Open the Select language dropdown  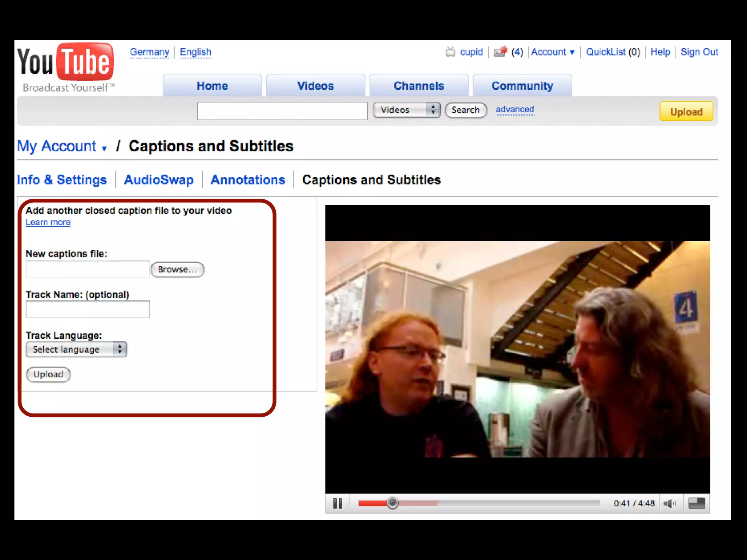point(76,349)
